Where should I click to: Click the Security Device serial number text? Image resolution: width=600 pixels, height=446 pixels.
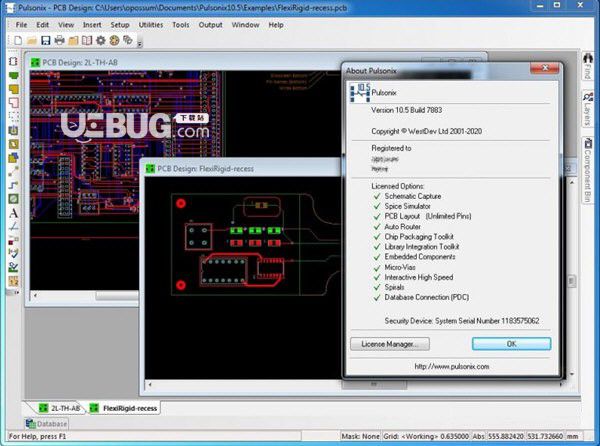coord(462,321)
